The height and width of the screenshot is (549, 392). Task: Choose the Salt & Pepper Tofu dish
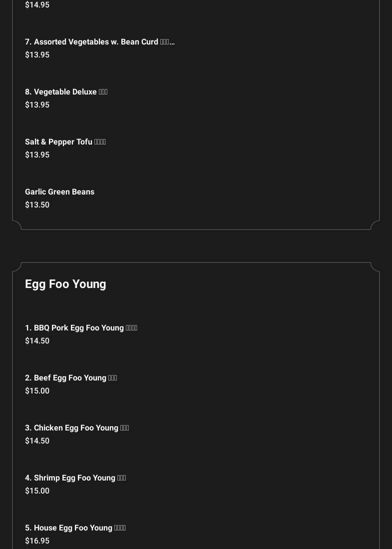click(x=65, y=142)
